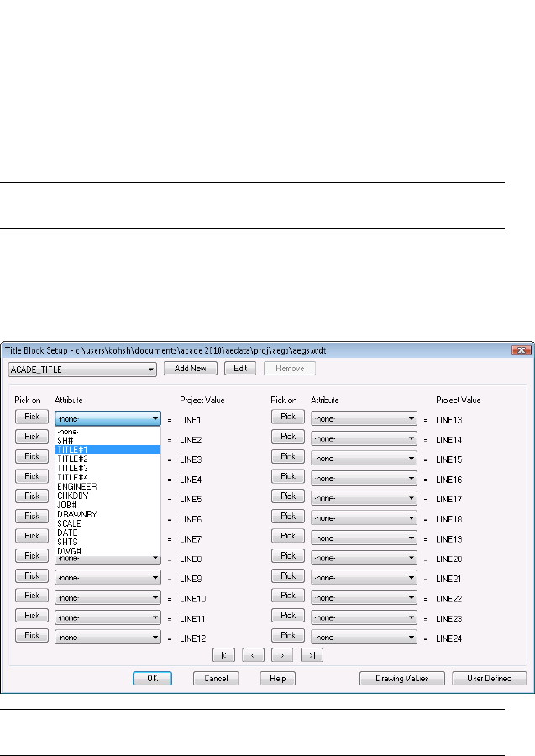Choose CHKDBY from the attribute list
This screenshot has width=535, height=756.
tap(108, 496)
